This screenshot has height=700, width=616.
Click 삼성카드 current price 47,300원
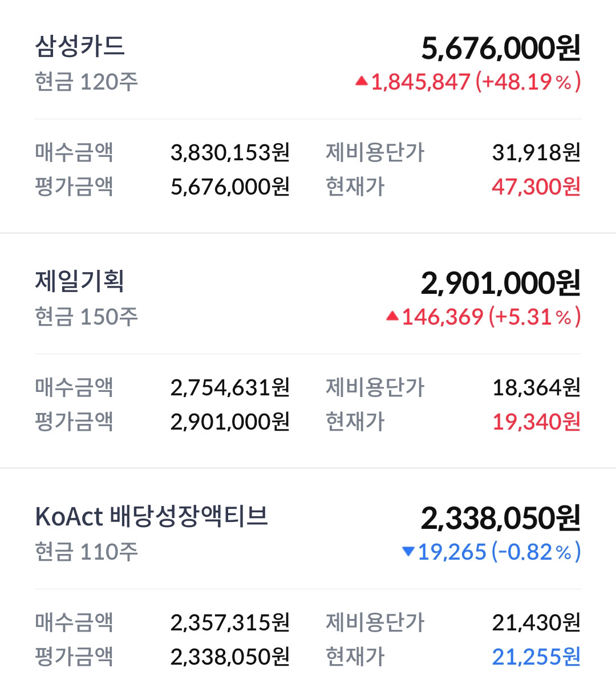tap(536, 187)
